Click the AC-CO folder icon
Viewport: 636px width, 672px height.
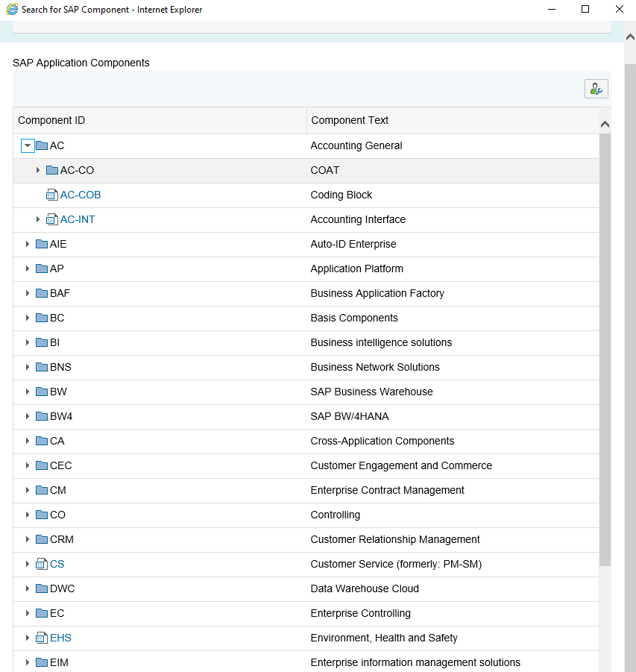(52, 170)
